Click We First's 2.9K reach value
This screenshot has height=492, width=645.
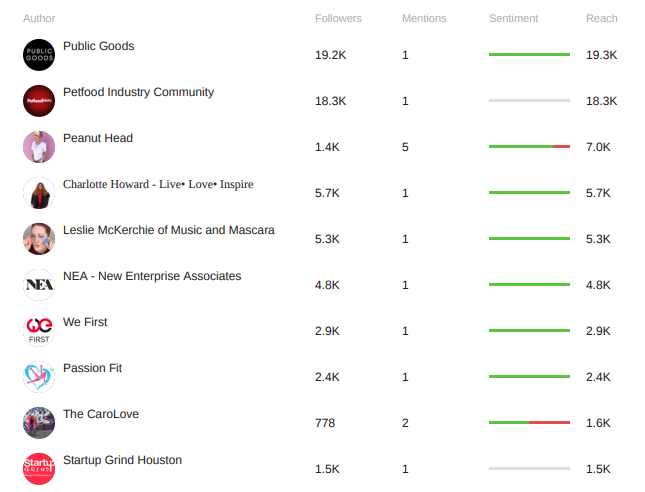[x=599, y=331]
